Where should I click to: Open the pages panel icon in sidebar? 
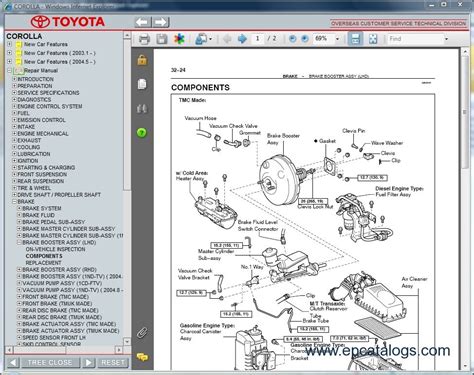(x=142, y=84)
